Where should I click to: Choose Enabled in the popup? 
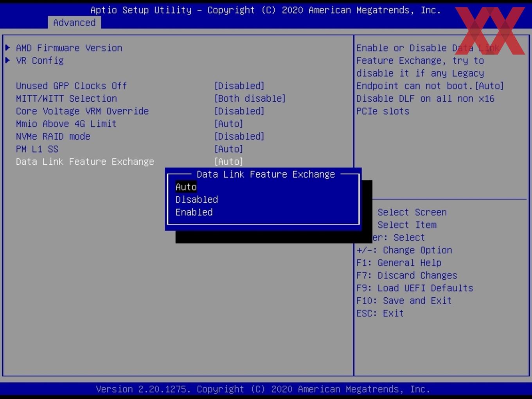[x=194, y=212]
